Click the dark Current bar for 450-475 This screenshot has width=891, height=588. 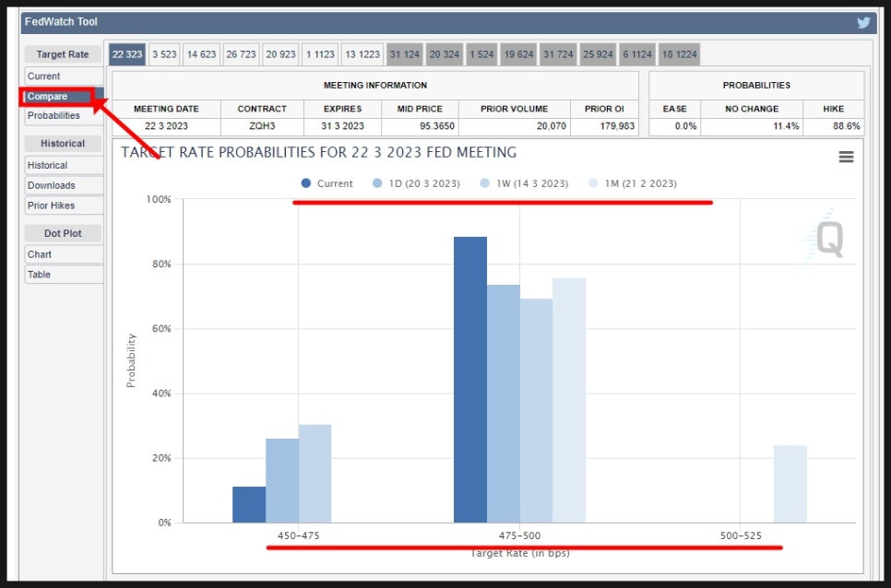pyautogui.click(x=249, y=504)
